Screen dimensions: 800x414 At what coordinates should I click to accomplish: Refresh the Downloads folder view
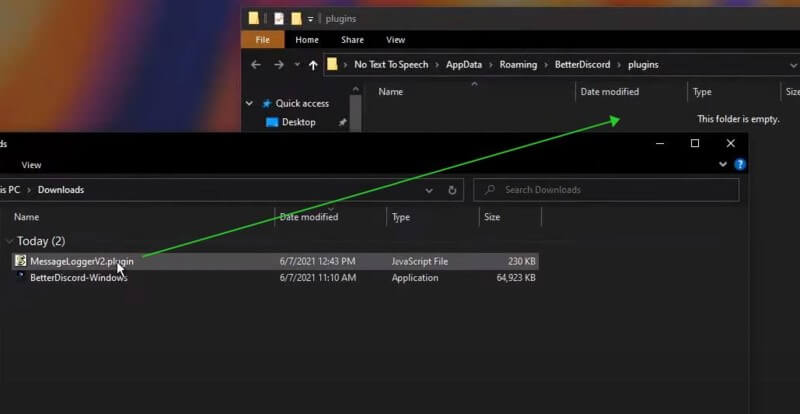452,190
